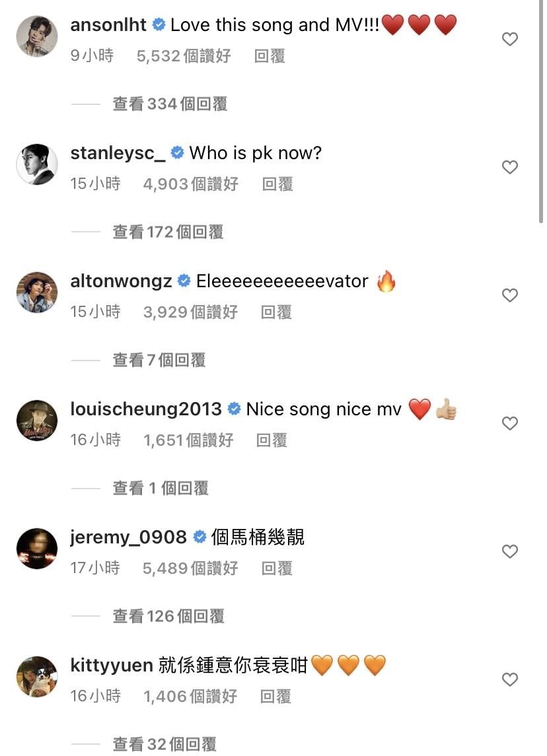The width and height of the screenshot is (547, 756).
Task: Tap heart on altonwongz's Elevator comment
Action: click(x=510, y=296)
